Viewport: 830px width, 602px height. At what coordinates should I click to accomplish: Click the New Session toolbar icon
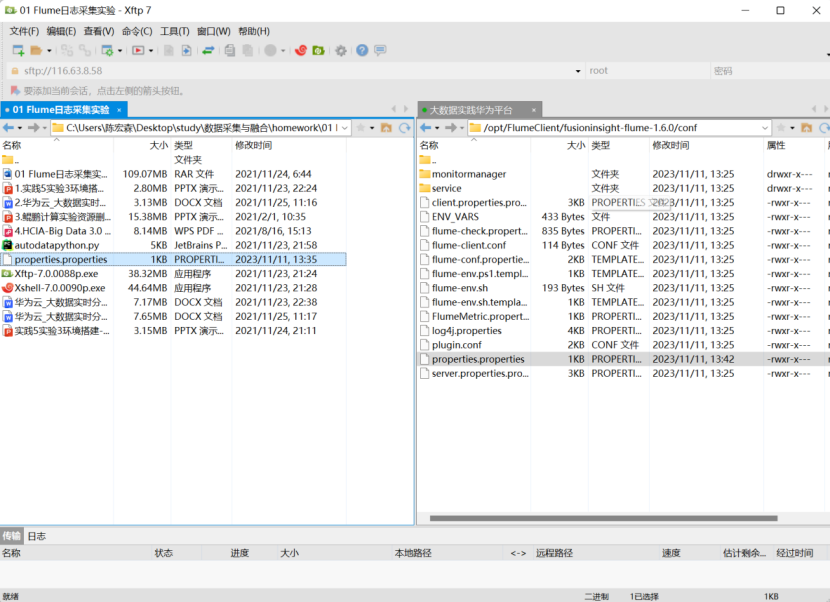coord(19,50)
